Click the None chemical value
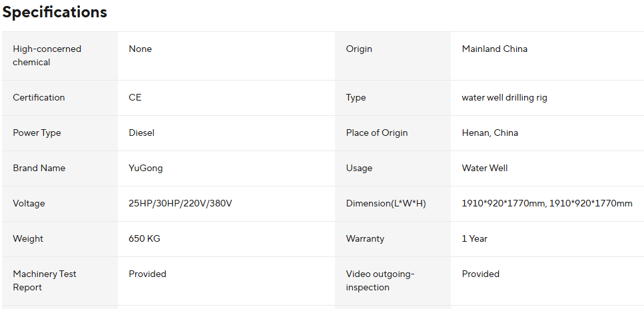Image resolution: width=644 pixels, height=309 pixels. tap(140, 49)
